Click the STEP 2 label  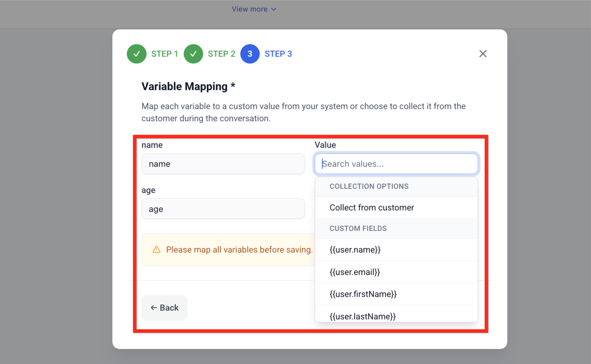(221, 54)
